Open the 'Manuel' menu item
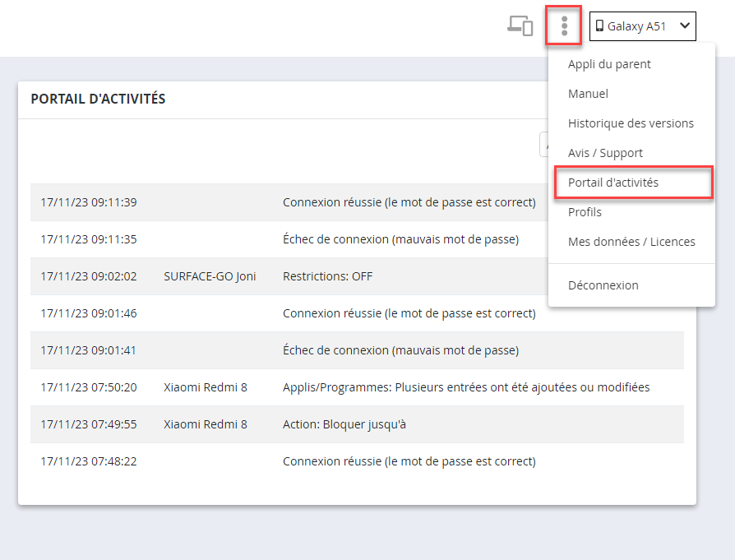Screen dimensions: 735x560 pos(588,94)
